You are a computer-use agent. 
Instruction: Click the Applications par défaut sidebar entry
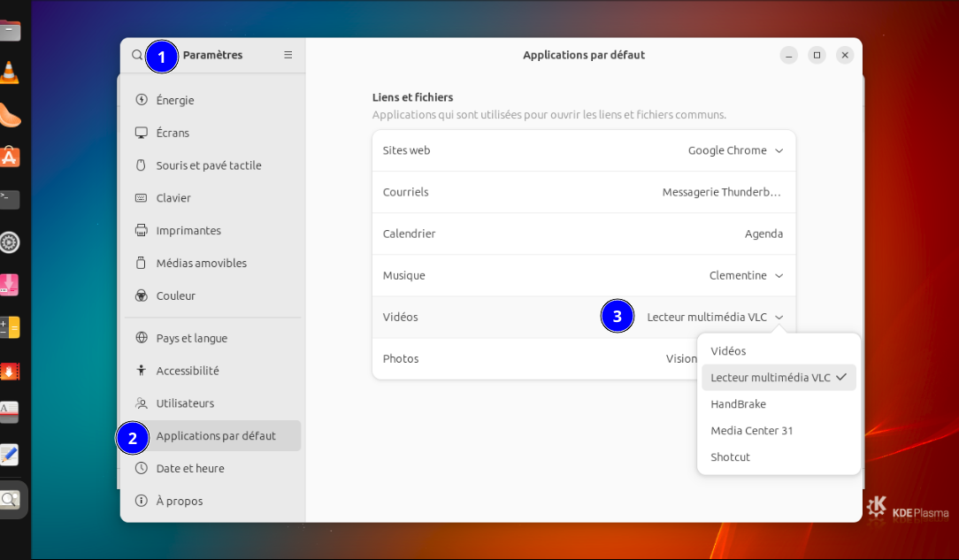click(x=213, y=436)
